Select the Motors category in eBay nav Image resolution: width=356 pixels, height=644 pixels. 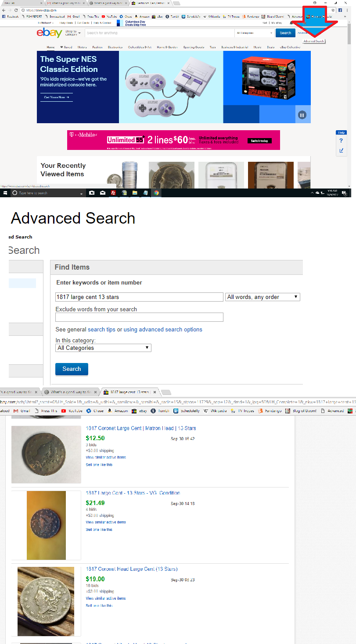pos(82,47)
